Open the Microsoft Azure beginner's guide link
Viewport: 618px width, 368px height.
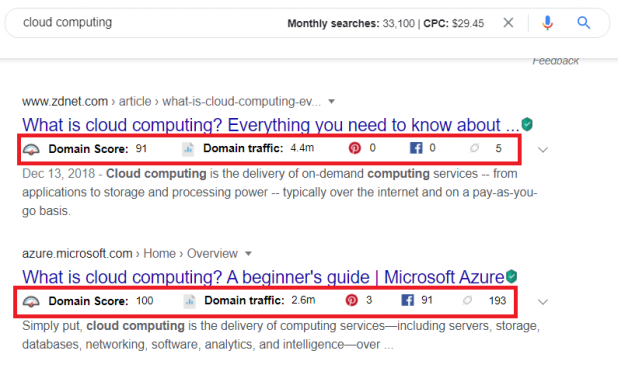(x=263, y=277)
